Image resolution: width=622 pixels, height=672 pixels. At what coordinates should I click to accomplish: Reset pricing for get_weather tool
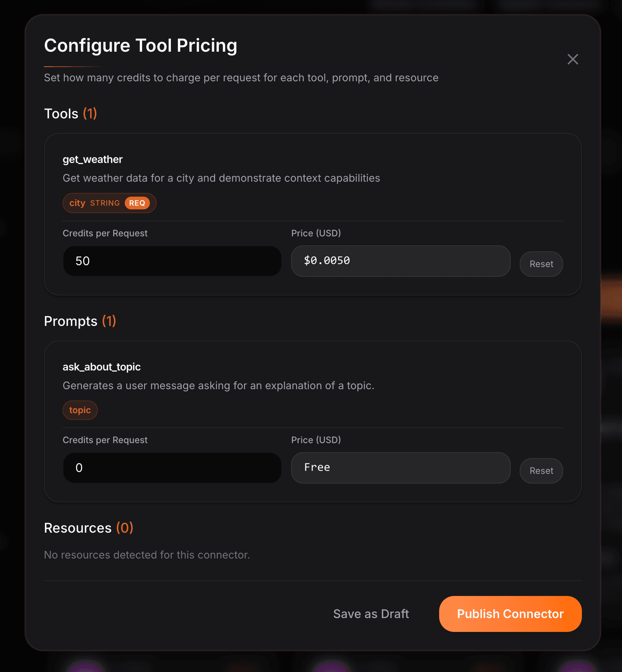(x=541, y=264)
